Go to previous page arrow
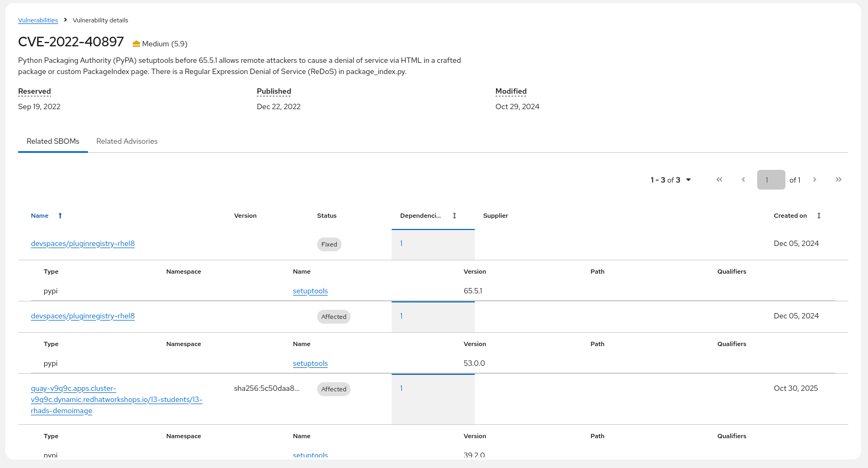Viewport: 868px width, 468px height. pos(743,180)
